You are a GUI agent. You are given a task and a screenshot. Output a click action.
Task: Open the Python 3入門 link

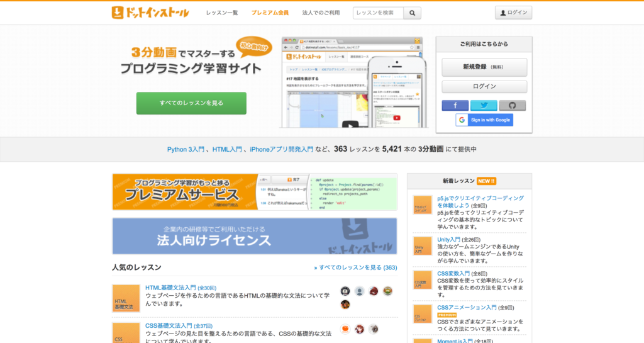pyautogui.click(x=186, y=150)
